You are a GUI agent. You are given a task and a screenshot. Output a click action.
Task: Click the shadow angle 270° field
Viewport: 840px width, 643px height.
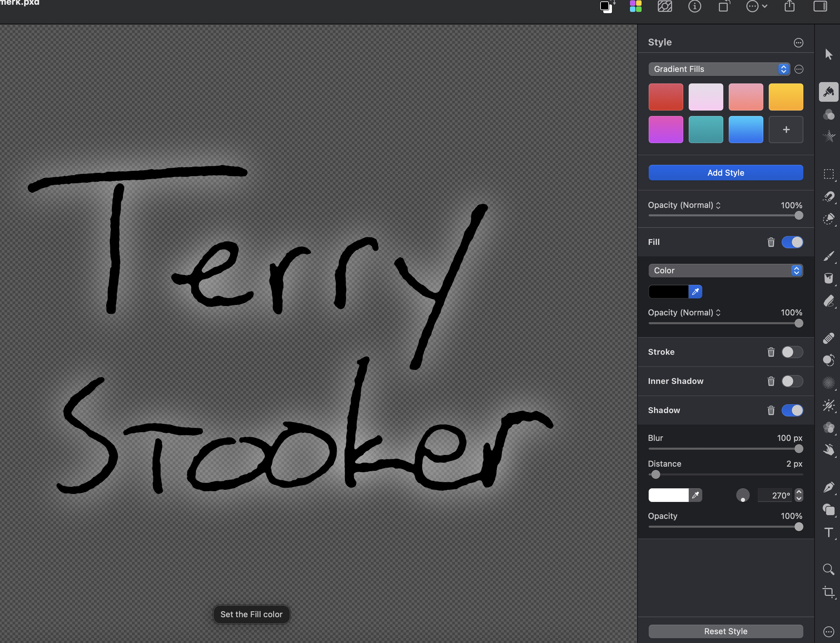[775, 496]
